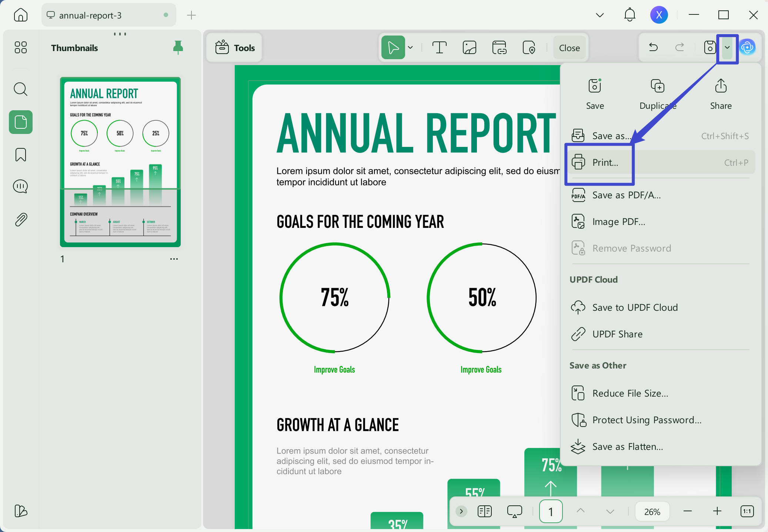Click Share in the dropdown panel
This screenshot has height=532, width=768.
(x=721, y=94)
